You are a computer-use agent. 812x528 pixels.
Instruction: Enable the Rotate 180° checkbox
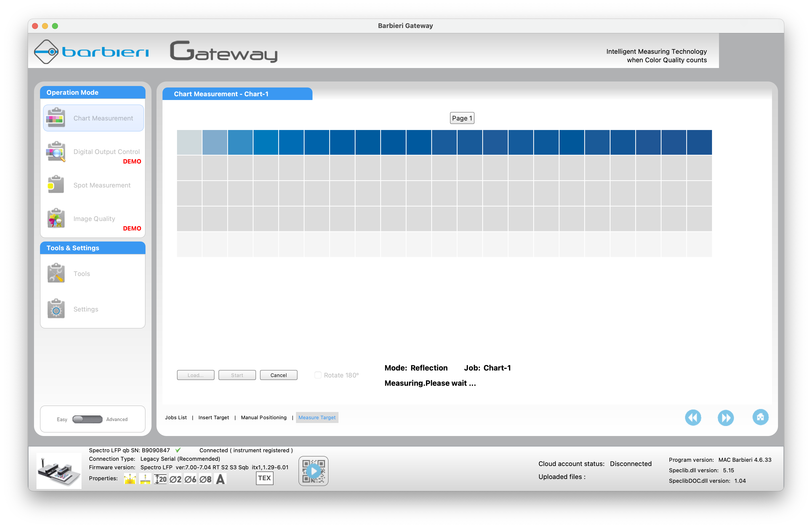[318, 375]
